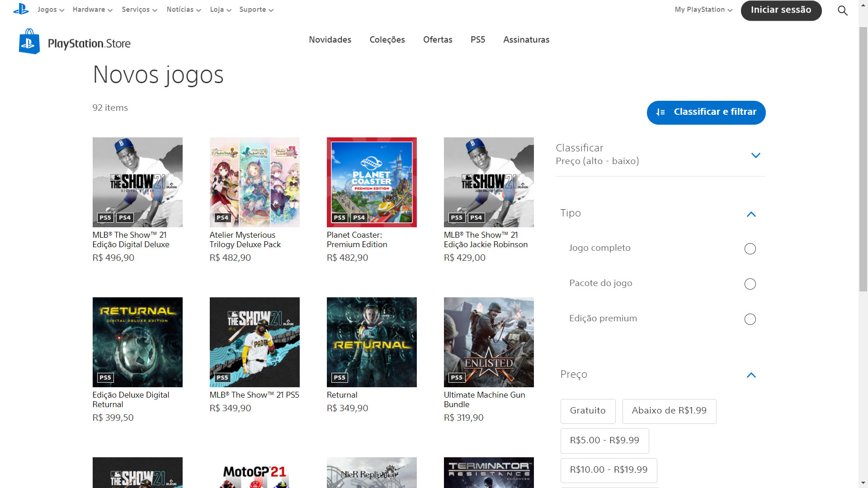Click the sort icon in Classificar e filtrar
Screen dimensions: 868x488
[x=660, y=113]
